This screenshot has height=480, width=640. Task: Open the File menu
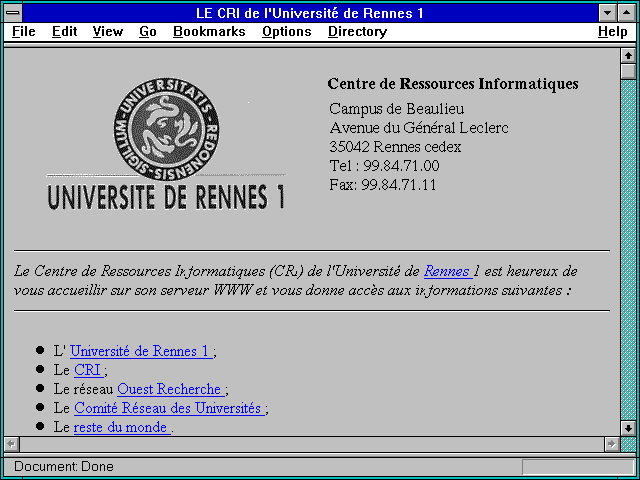pos(24,31)
